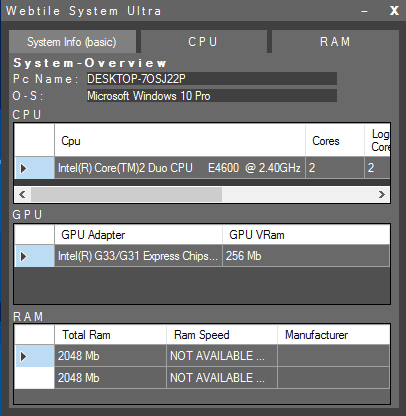This screenshot has width=406, height=416.
Task: Click the Ram Speed column header
Action: click(x=222, y=335)
